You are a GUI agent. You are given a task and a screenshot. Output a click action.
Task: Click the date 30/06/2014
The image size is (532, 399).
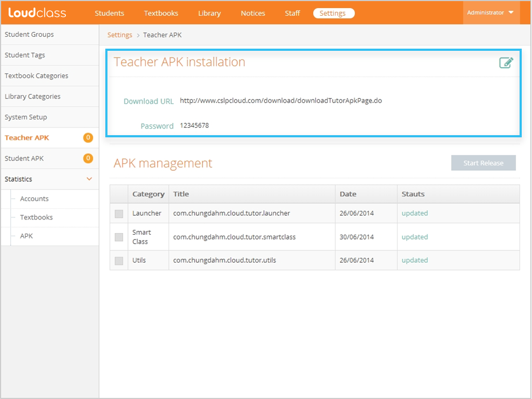coord(356,237)
